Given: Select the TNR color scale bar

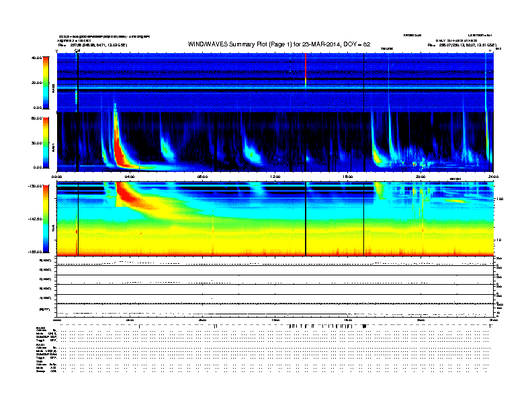Looking at the screenshot, I should (x=46, y=219).
